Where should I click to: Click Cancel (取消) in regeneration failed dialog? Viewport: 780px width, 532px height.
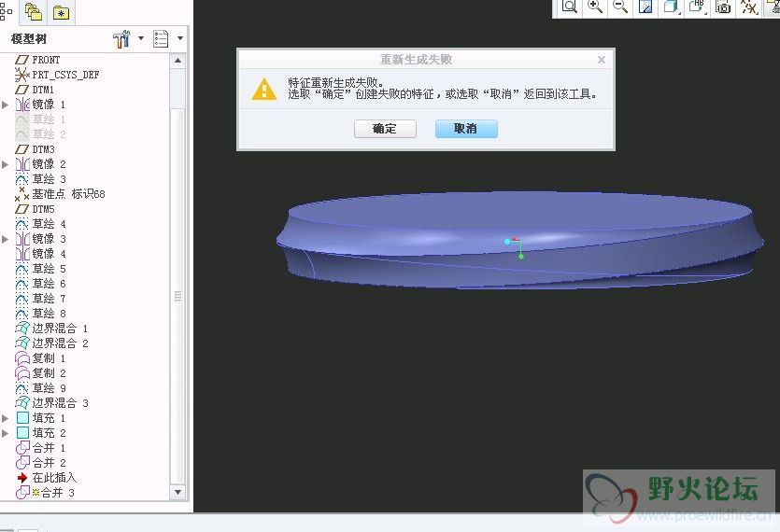[x=466, y=129]
